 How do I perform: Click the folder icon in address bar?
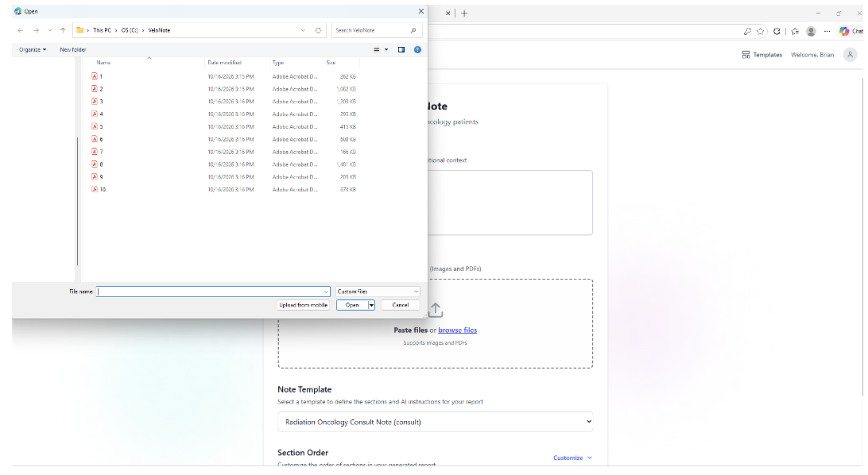pos(80,30)
